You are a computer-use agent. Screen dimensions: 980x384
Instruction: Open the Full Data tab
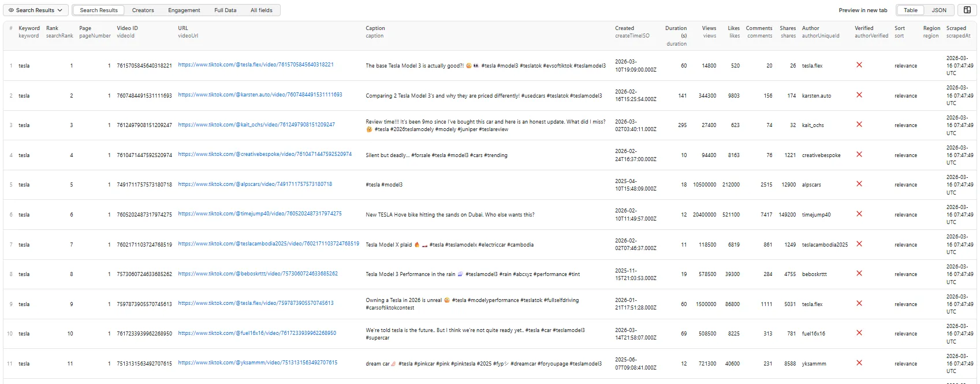pyautogui.click(x=225, y=10)
